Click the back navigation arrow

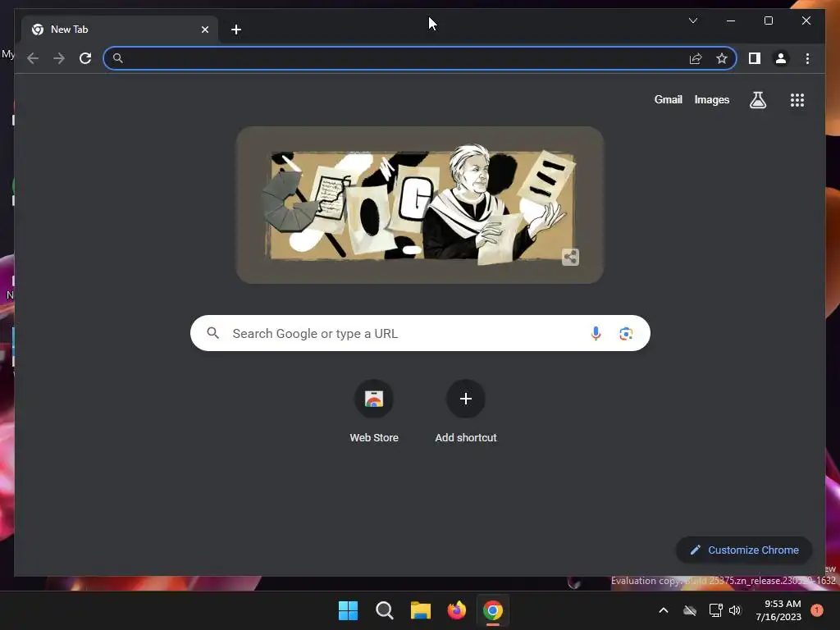click(x=33, y=58)
